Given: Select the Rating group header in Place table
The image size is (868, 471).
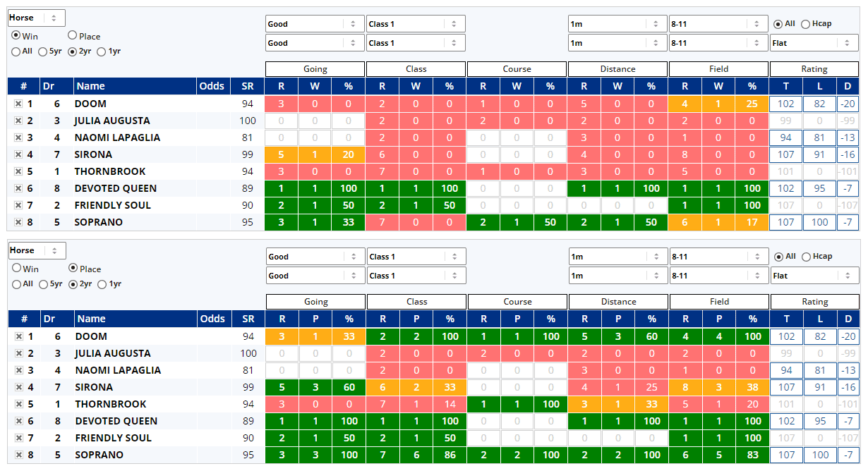Looking at the screenshot, I should (x=814, y=302).
